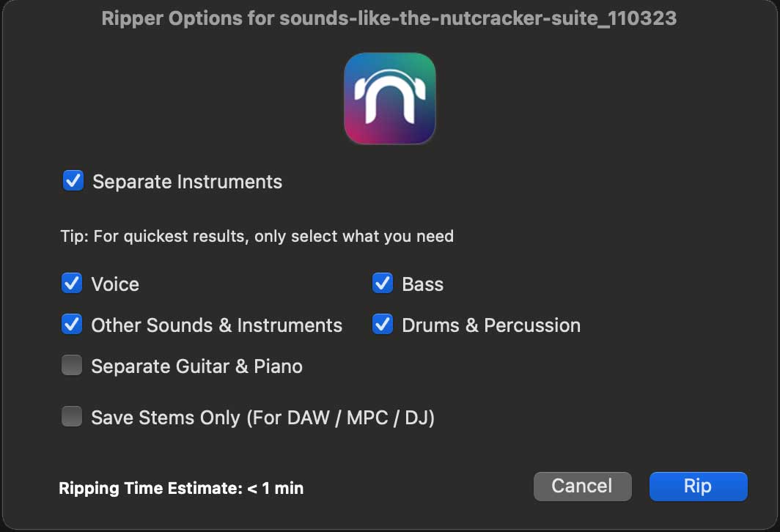Cancel the ripping operation
Viewport: 780px width, 532px height.
tap(582, 486)
